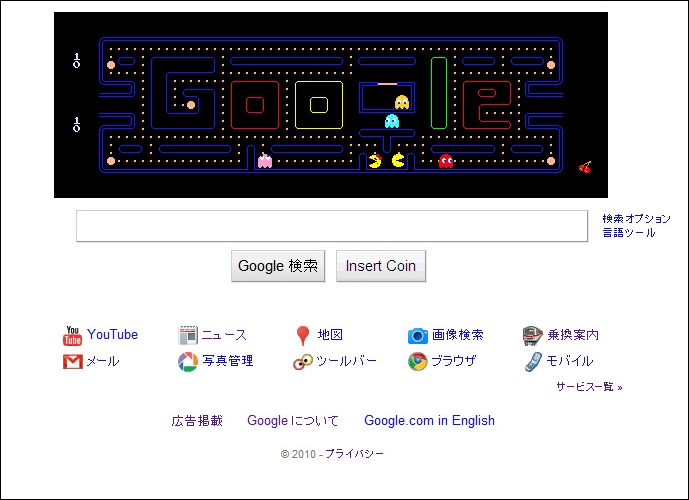Click the Google 検索 button
This screenshot has height=500, width=689.
click(278, 266)
